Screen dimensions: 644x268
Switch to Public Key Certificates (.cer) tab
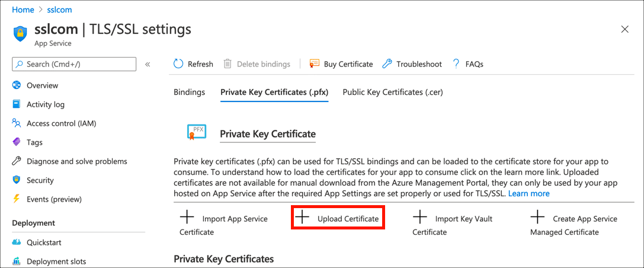tap(392, 92)
